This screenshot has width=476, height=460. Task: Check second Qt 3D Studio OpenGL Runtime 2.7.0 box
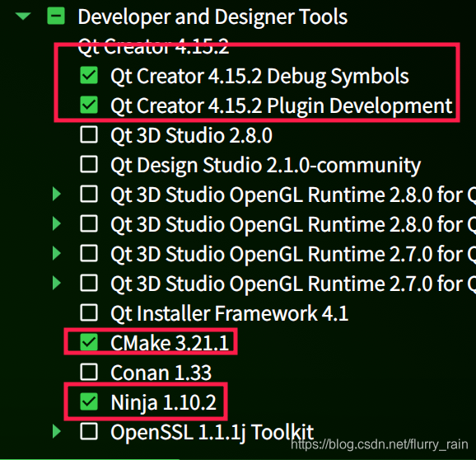click(x=89, y=283)
